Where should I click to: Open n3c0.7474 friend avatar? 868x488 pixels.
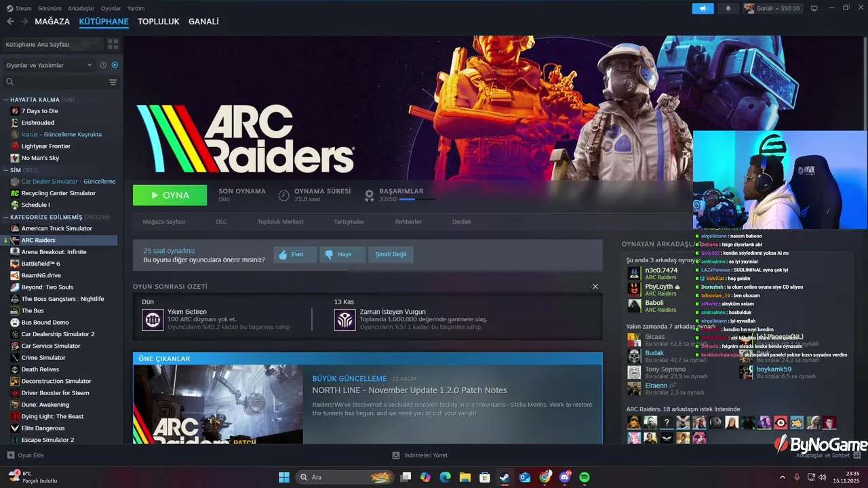tap(634, 273)
